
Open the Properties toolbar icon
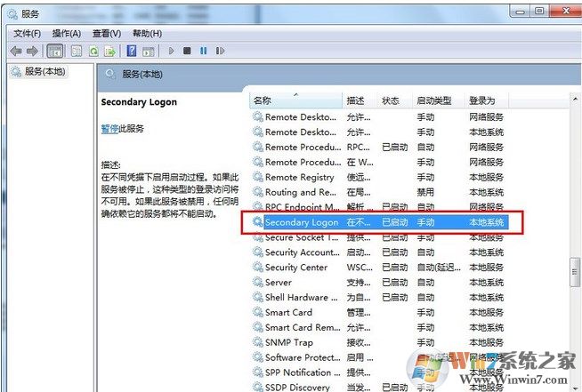77,51
